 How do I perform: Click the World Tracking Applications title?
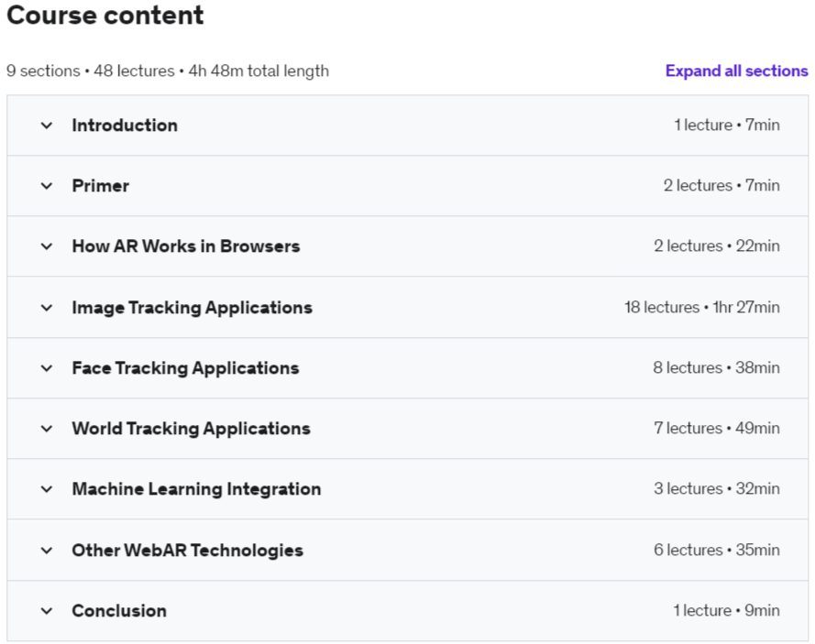[191, 429]
